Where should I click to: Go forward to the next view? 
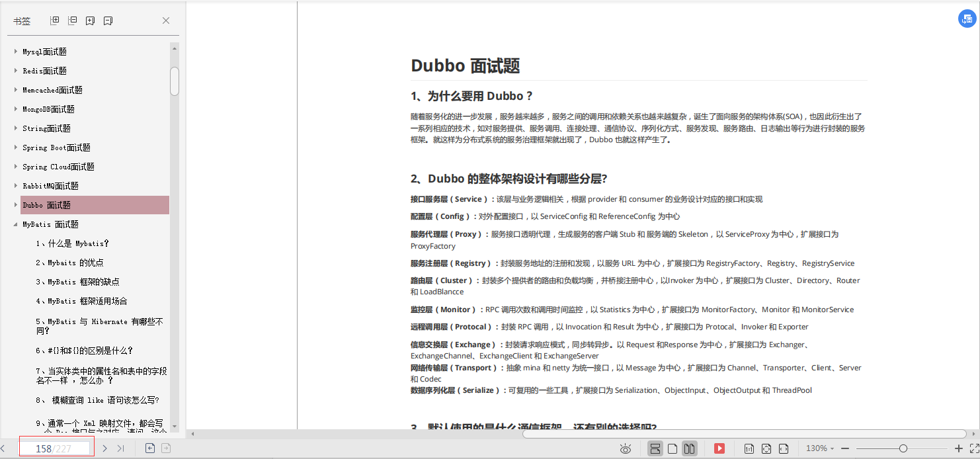coord(166,448)
